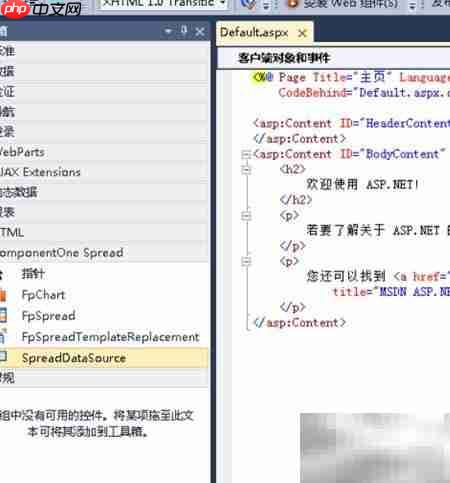450x483 pixels.
Task: Click the CodeBehind attribute line
Action: click(x=364, y=93)
